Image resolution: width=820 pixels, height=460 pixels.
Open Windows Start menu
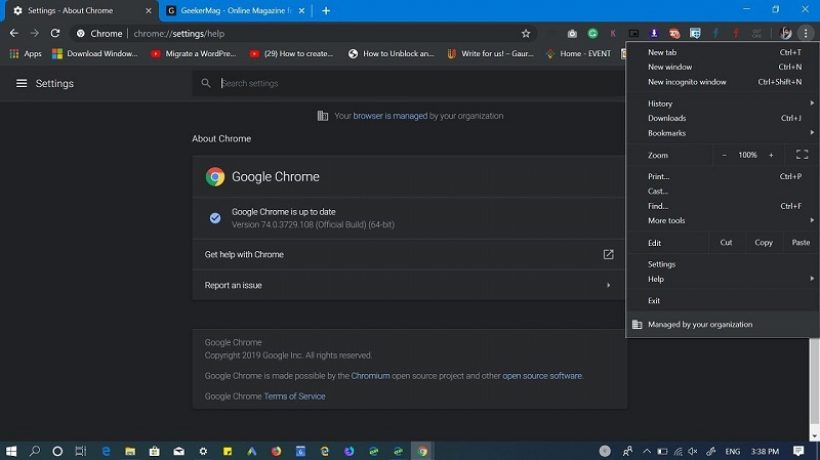(11, 451)
